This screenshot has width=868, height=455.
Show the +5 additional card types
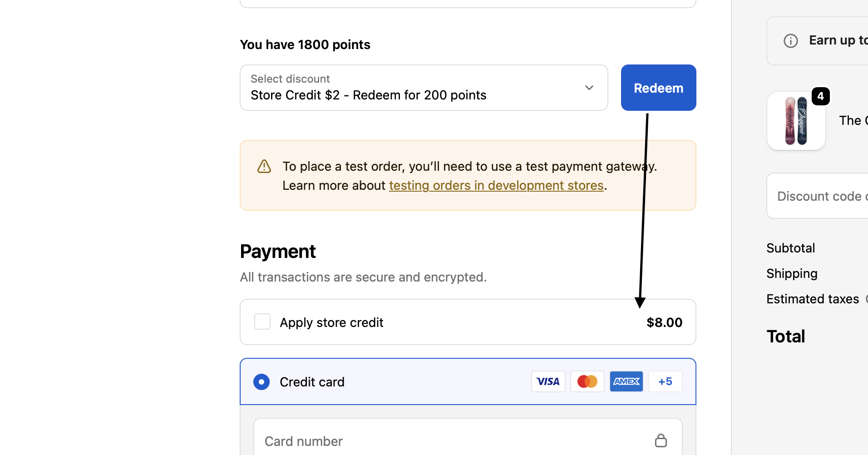pyautogui.click(x=665, y=381)
